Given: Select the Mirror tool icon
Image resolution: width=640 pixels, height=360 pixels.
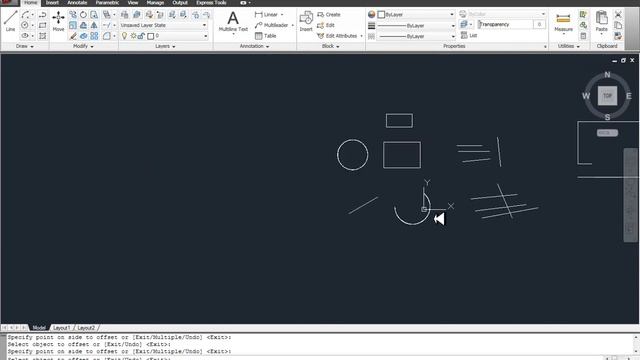Looking at the screenshot, I should 94,25.
